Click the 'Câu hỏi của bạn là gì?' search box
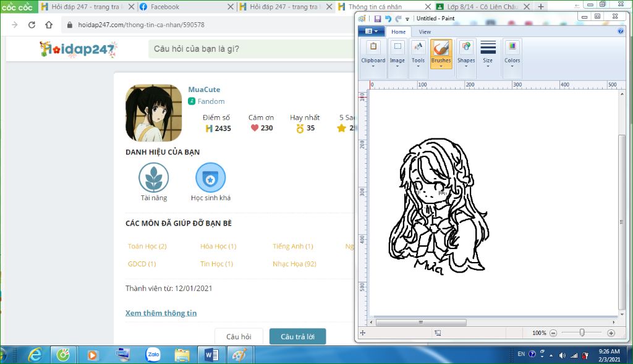This screenshot has height=364, width=633. (251, 49)
